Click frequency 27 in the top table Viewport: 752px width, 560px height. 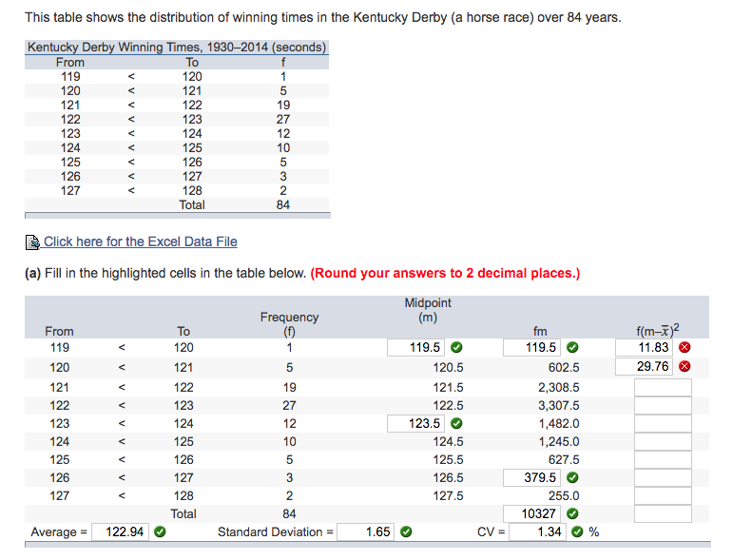[283, 120]
